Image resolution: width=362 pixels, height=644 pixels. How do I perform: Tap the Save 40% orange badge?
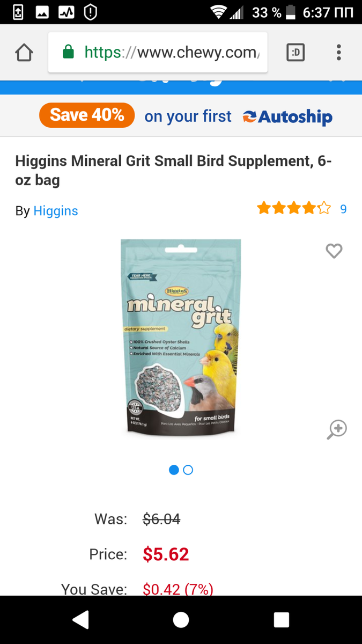pyautogui.click(x=87, y=115)
